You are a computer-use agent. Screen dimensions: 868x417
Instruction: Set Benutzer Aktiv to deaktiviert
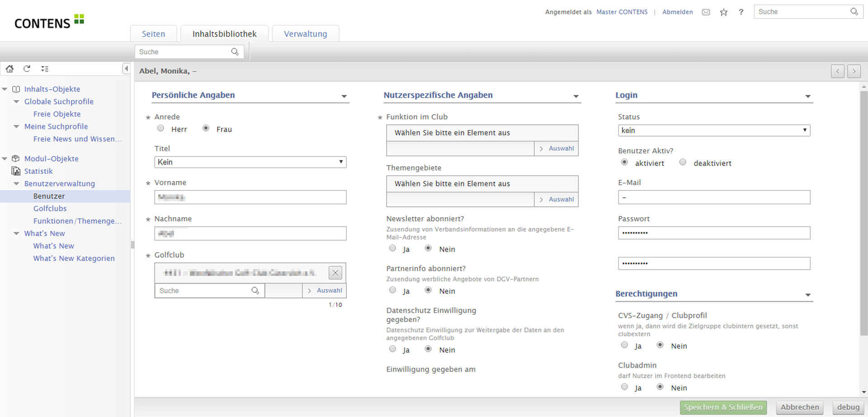(x=683, y=162)
